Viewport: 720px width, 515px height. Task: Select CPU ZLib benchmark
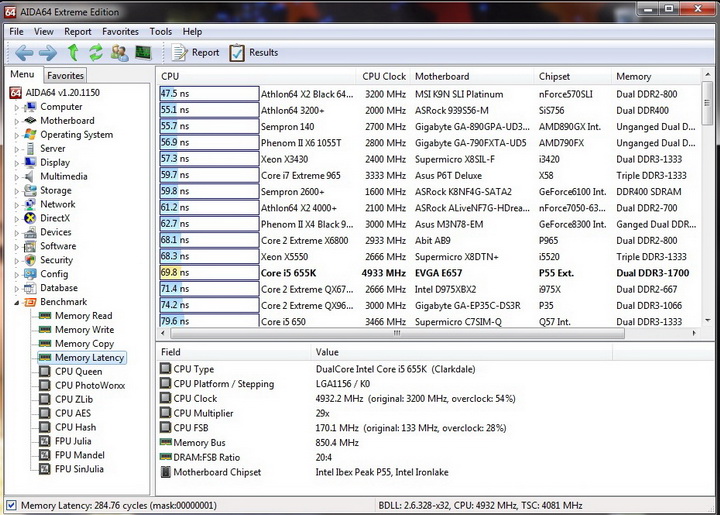pos(74,399)
